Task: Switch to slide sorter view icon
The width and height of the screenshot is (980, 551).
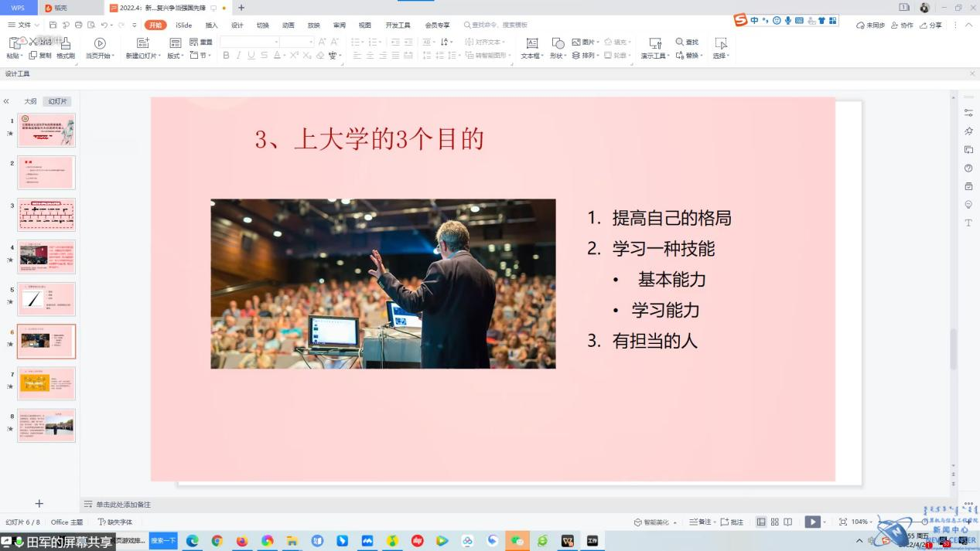Action: pos(774,522)
